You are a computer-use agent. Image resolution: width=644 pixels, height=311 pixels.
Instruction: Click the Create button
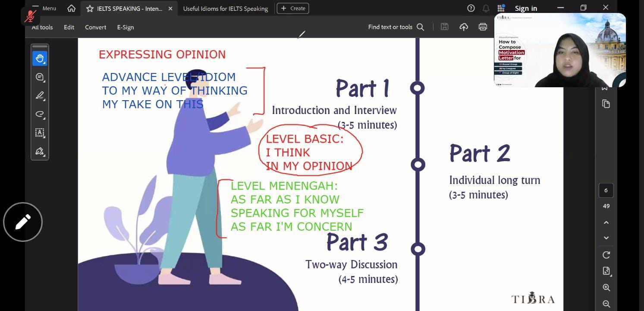tap(293, 8)
